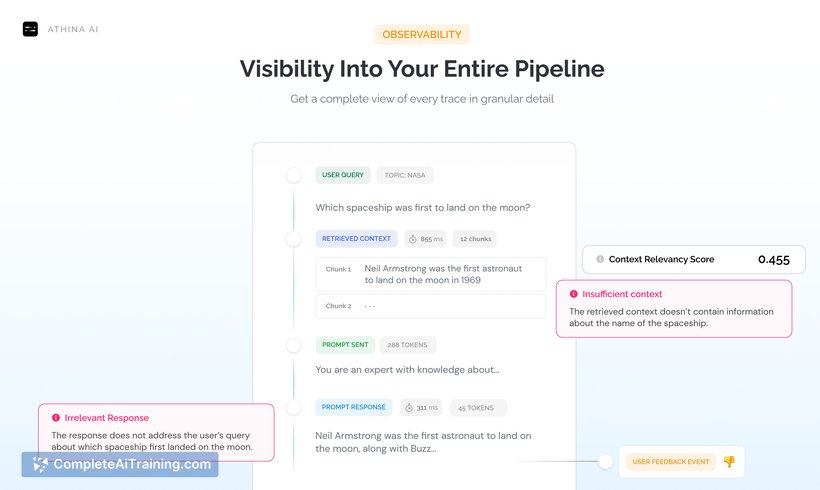
Task: Select the Prompt Sent timeline node
Action: (x=293, y=345)
